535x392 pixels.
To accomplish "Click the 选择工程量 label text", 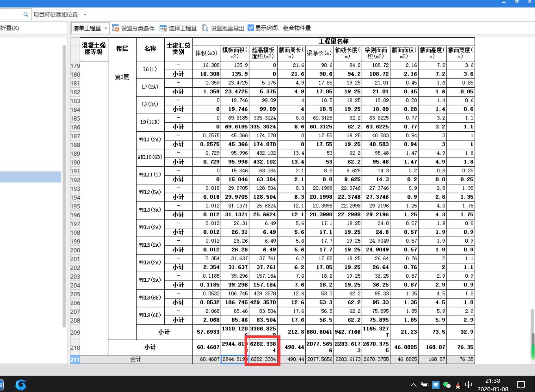I will click(x=182, y=28).
